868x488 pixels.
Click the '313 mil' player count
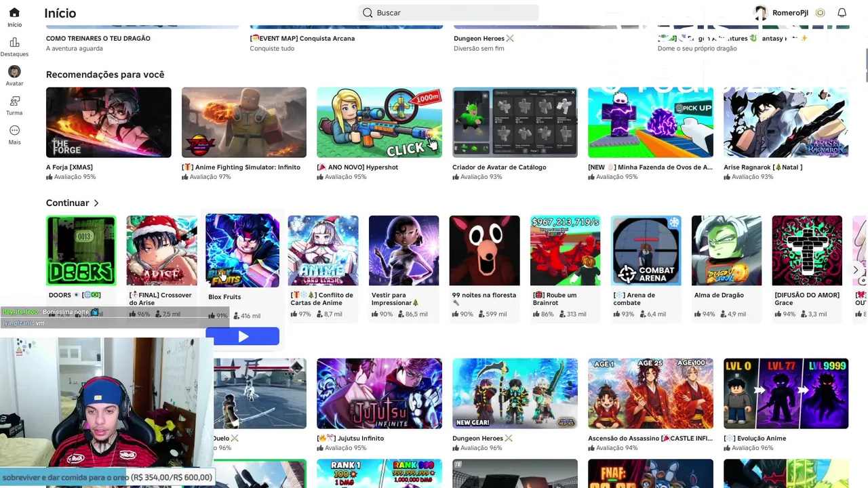click(x=572, y=314)
